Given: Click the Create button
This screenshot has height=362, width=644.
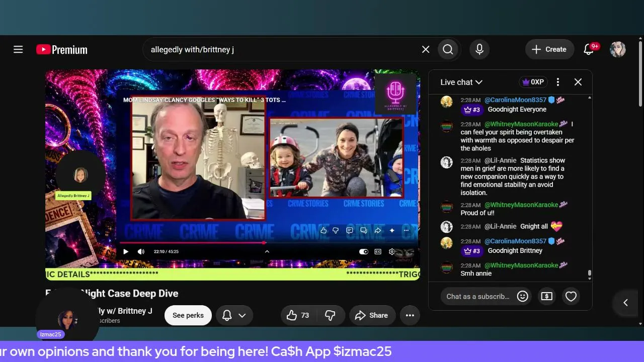Looking at the screenshot, I should pyautogui.click(x=549, y=49).
